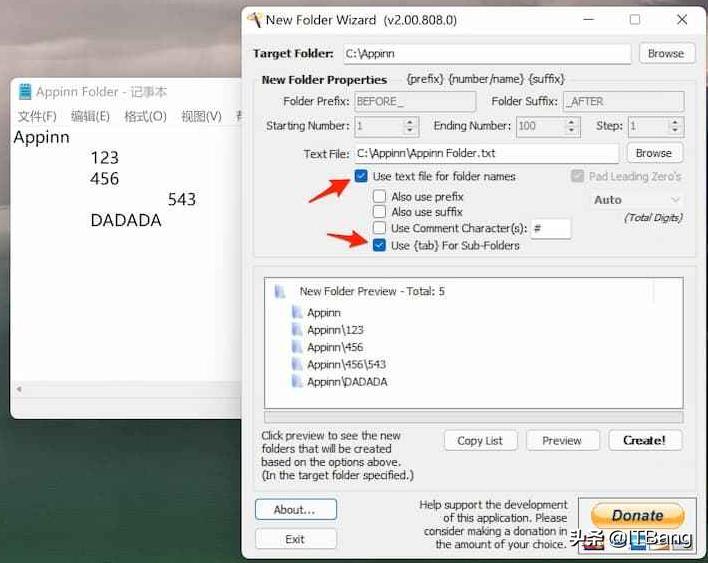Maximize the New Folder Wizard window
The width and height of the screenshot is (708, 563).
tap(635, 19)
